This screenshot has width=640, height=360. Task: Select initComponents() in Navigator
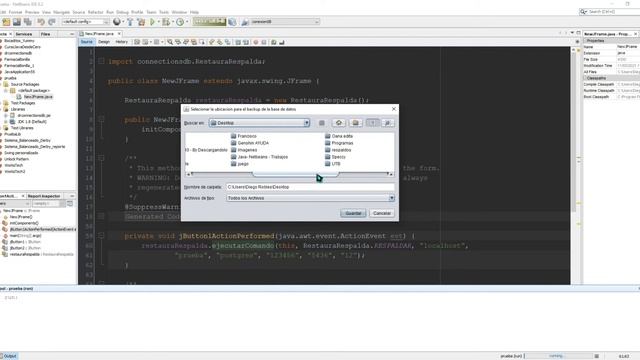click(24, 223)
